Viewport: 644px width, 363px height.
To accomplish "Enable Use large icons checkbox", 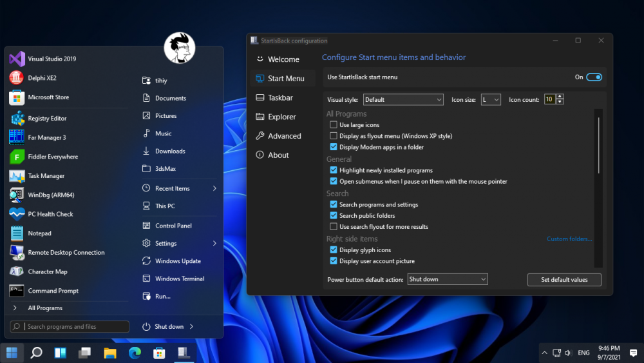I will (x=334, y=125).
